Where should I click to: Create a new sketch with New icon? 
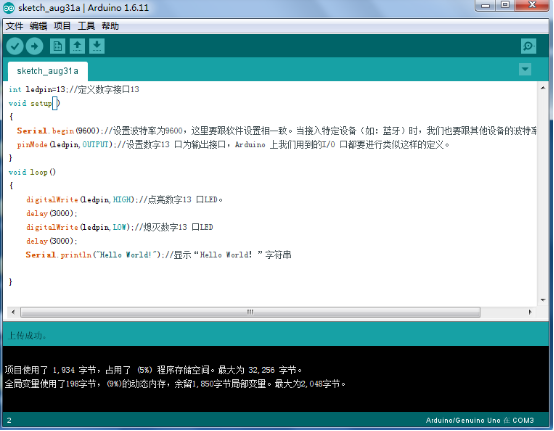point(58,46)
